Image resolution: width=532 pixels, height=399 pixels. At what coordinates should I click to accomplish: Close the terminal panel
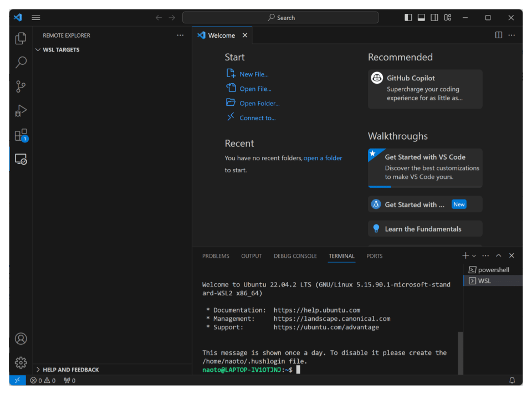[511, 255]
